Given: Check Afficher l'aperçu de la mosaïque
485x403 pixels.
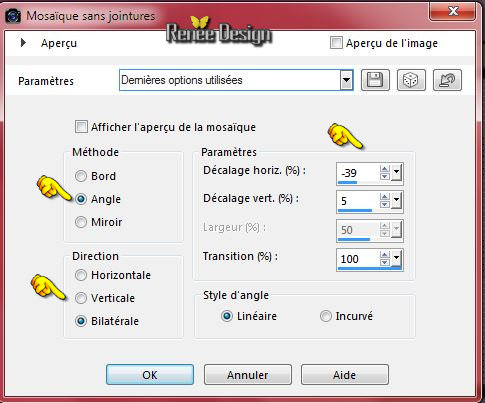Looking at the screenshot, I should click(81, 127).
